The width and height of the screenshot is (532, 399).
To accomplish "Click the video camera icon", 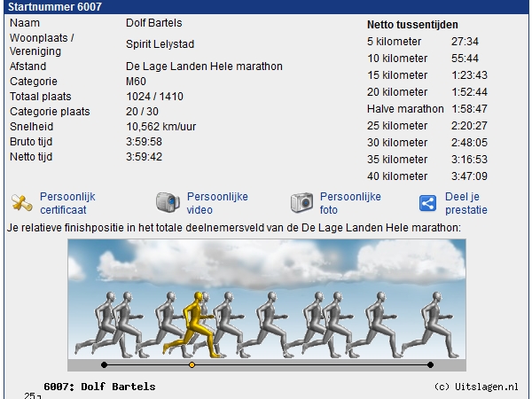I will (x=168, y=203).
